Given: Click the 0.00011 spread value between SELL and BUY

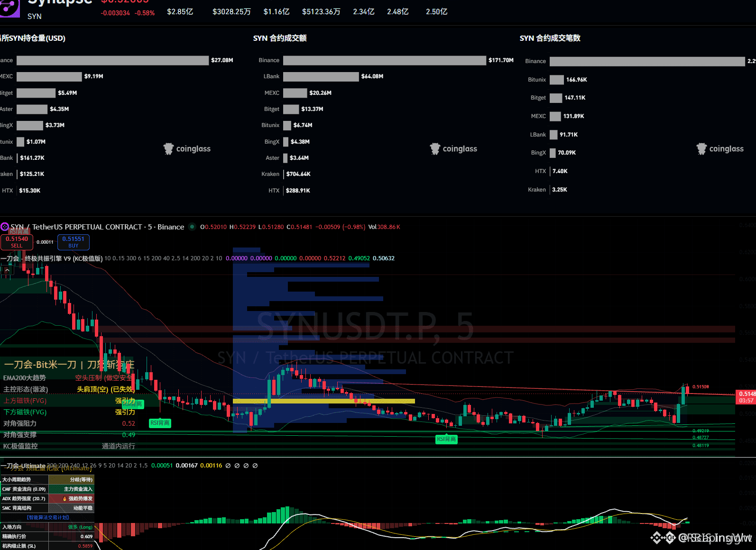Looking at the screenshot, I should tap(45, 242).
